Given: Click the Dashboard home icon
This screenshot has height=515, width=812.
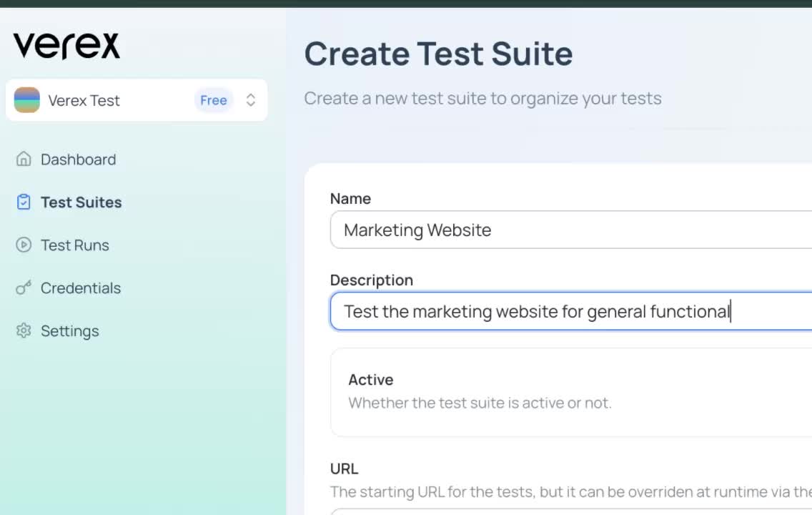Looking at the screenshot, I should [x=24, y=159].
